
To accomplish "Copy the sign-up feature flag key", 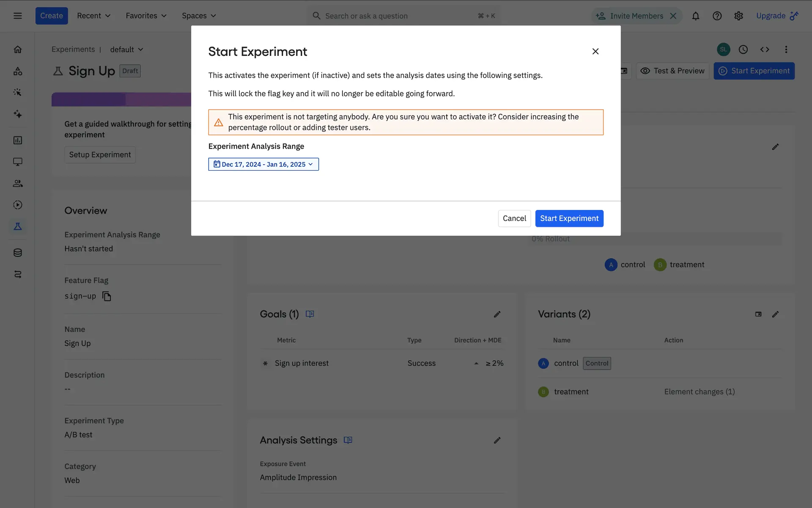I will tap(107, 296).
